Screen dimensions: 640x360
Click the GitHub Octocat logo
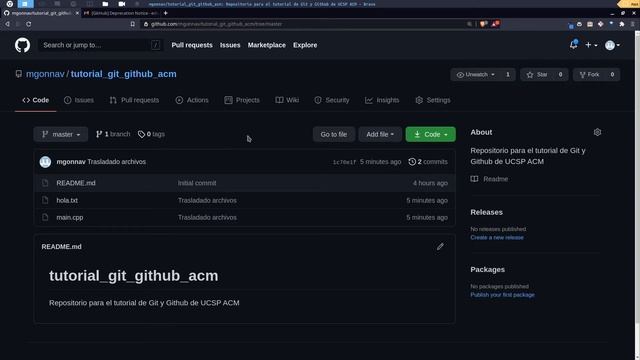22,45
